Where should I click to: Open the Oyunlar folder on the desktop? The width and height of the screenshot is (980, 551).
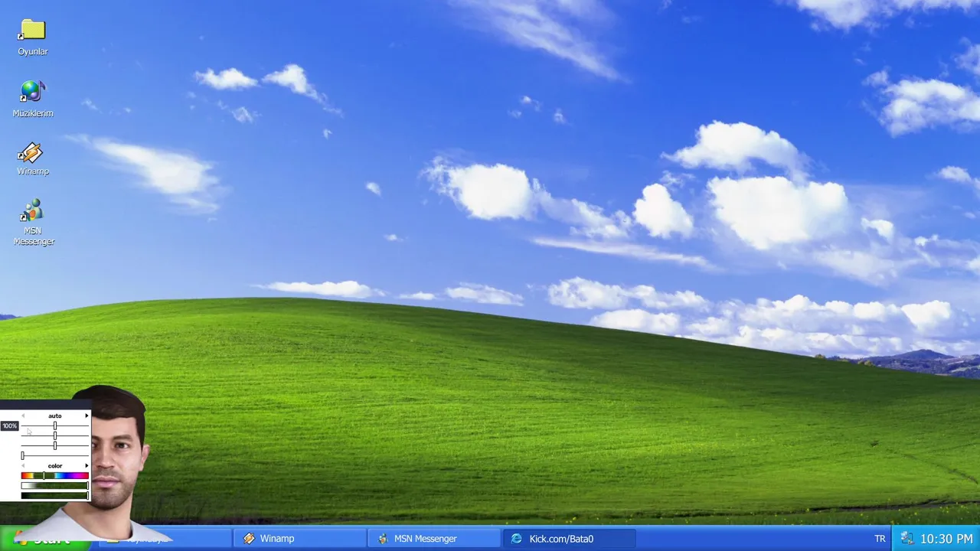tap(33, 37)
